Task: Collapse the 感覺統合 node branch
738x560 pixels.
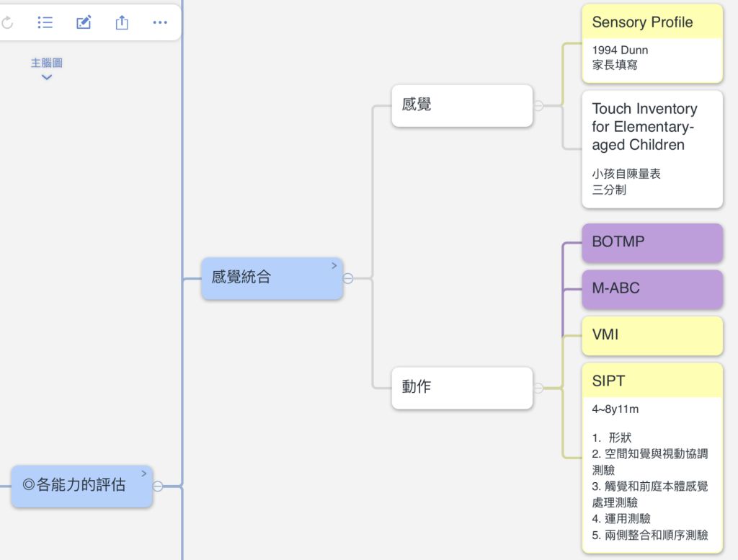Action: point(348,278)
